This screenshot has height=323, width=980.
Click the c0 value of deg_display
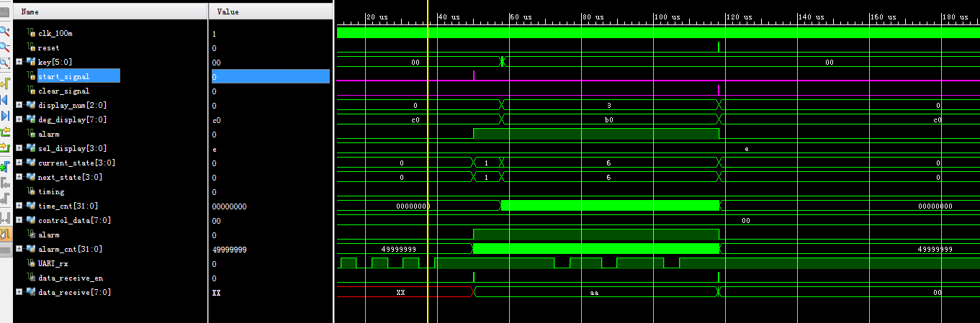tap(216, 120)
